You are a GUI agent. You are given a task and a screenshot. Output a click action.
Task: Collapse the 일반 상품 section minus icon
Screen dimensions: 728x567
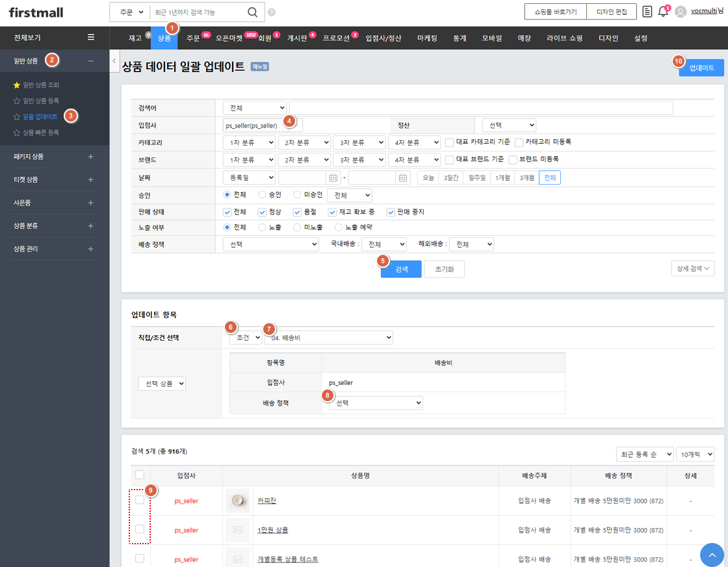click(x=90, y=61)
